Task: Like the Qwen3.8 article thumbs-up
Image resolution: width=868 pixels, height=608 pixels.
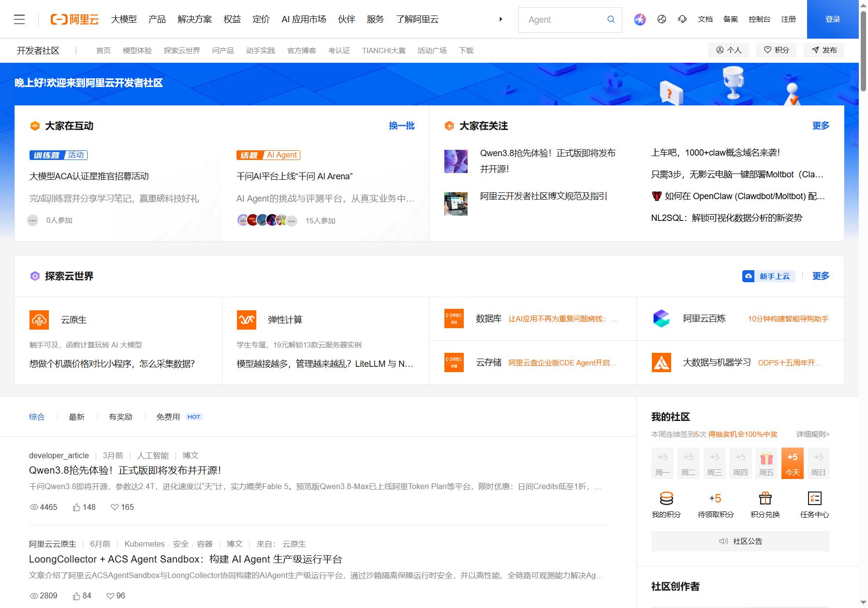Action: click(x=76, y=507)
